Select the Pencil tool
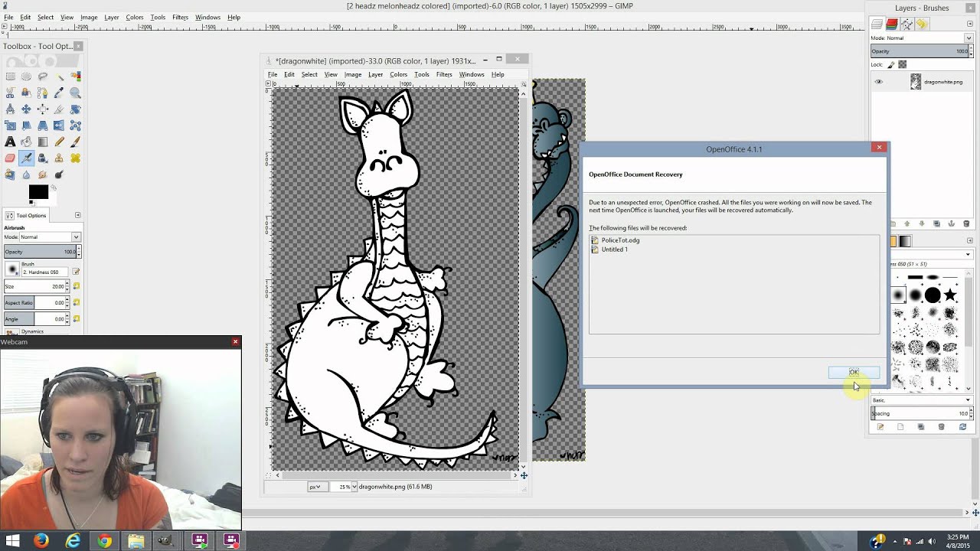 tap(59, 142)
